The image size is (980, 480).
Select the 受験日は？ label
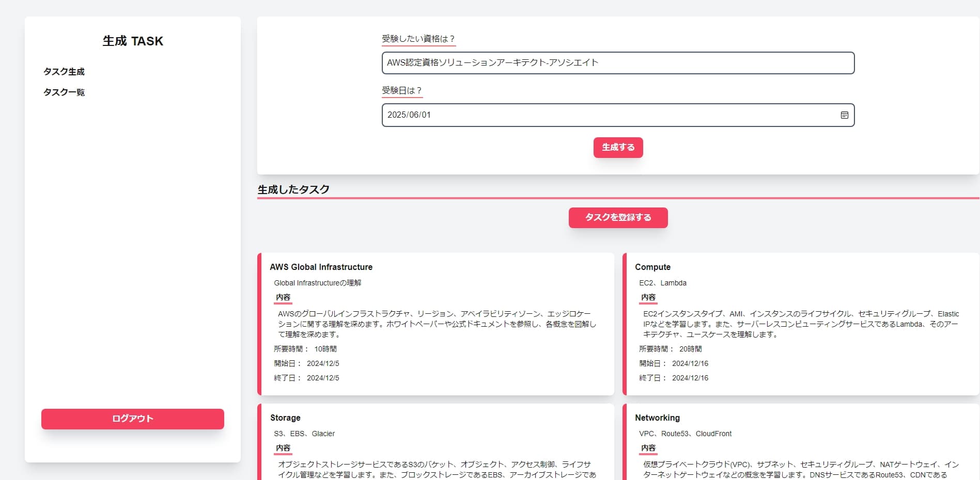coord(402,90)
